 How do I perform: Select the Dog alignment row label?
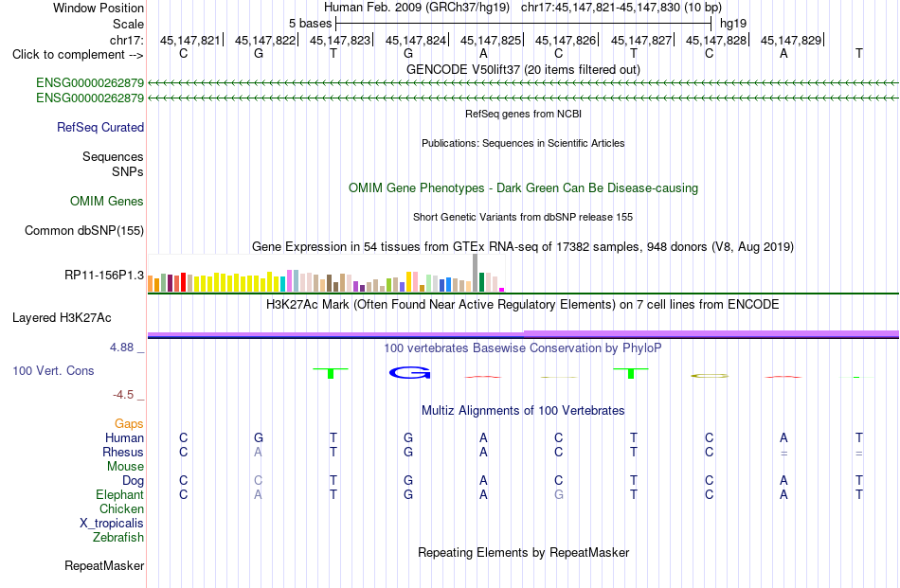(133, 481)
